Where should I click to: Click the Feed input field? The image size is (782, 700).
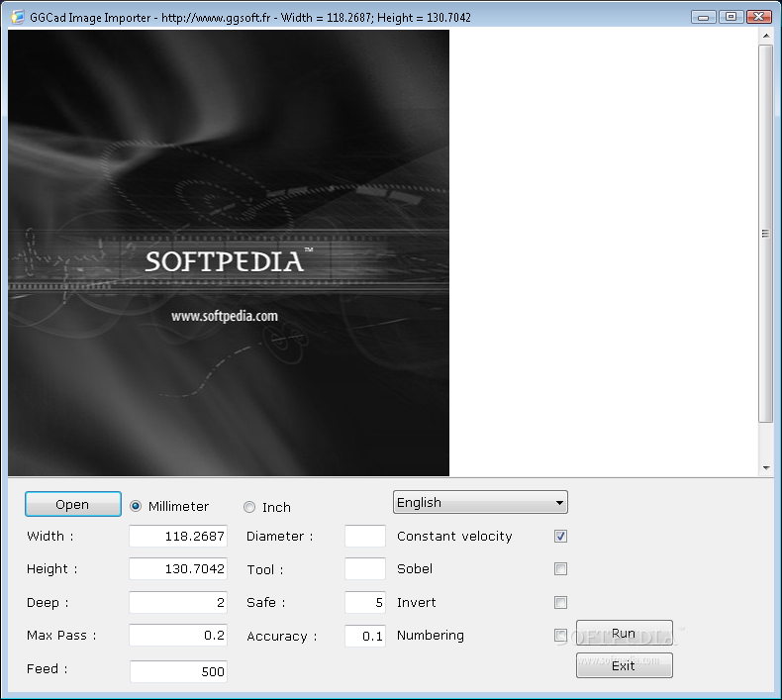pos(178,671)
